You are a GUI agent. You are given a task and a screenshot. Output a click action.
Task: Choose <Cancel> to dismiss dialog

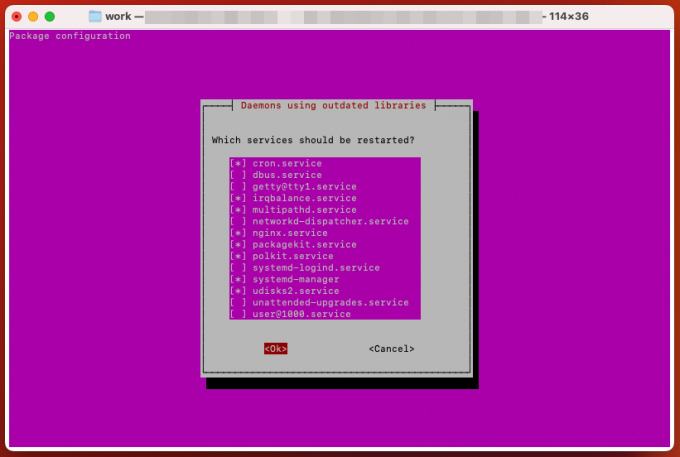pyautogui.click(x=391, y=349)
